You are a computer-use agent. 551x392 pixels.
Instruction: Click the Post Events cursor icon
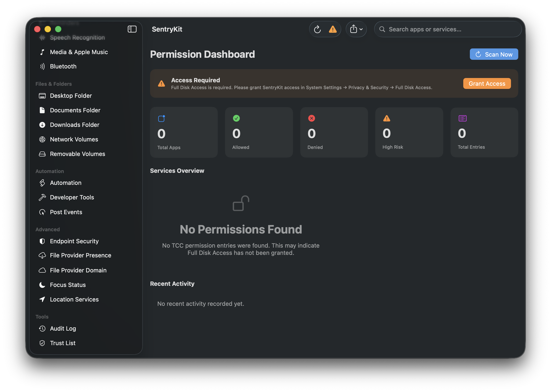pos(42,212)
